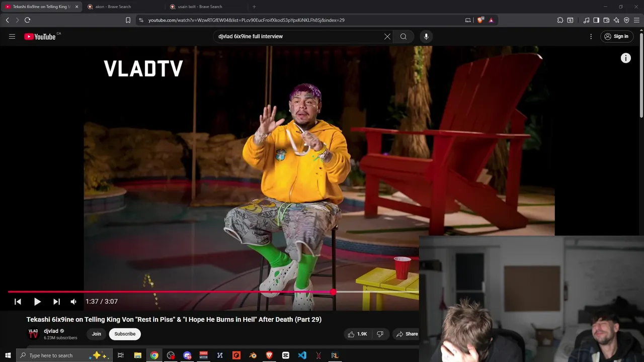This screenshot has width=644, height=362.
Task: Open Visual Studio Code from the taskbar
Action: pyautogui.click(x=302, y=355)
